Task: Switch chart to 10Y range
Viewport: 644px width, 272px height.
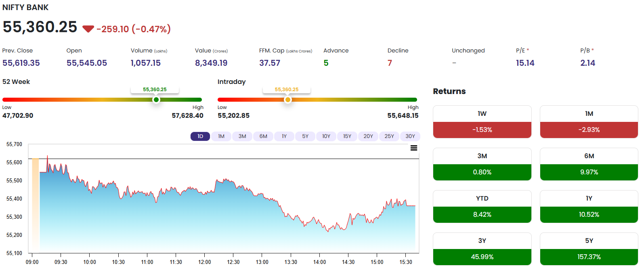Action: [x=326, y=136]
